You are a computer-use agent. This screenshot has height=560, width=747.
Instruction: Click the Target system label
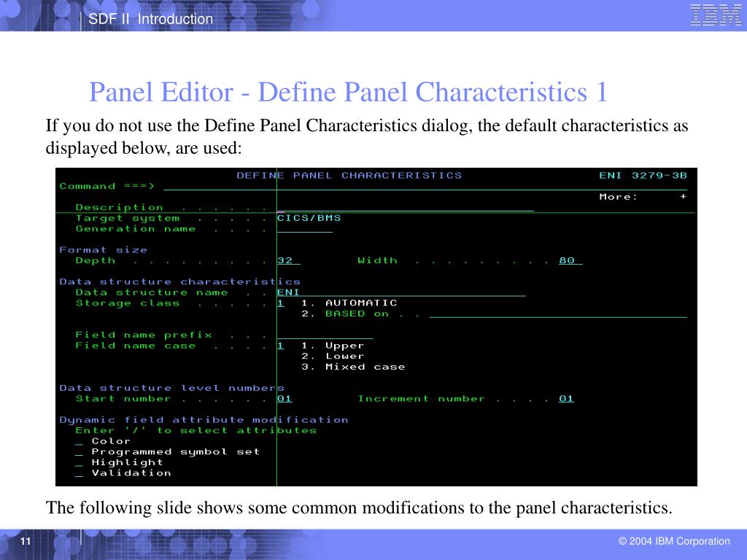pyautogui.click(x=127, y=218)
